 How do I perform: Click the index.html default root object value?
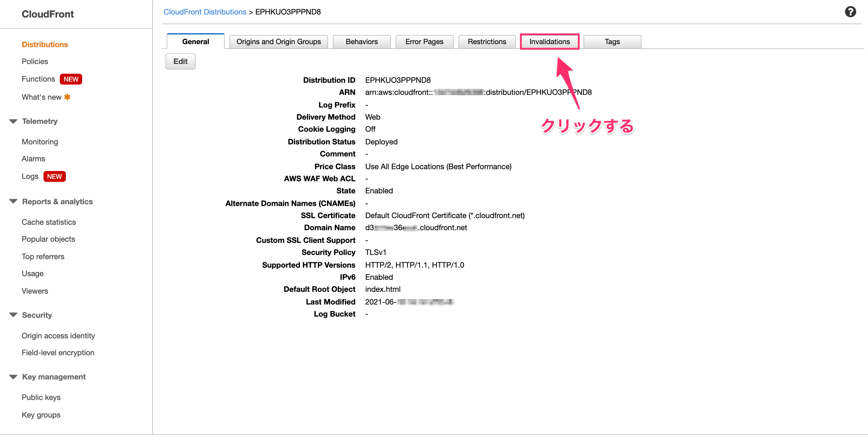click(383, 289)
